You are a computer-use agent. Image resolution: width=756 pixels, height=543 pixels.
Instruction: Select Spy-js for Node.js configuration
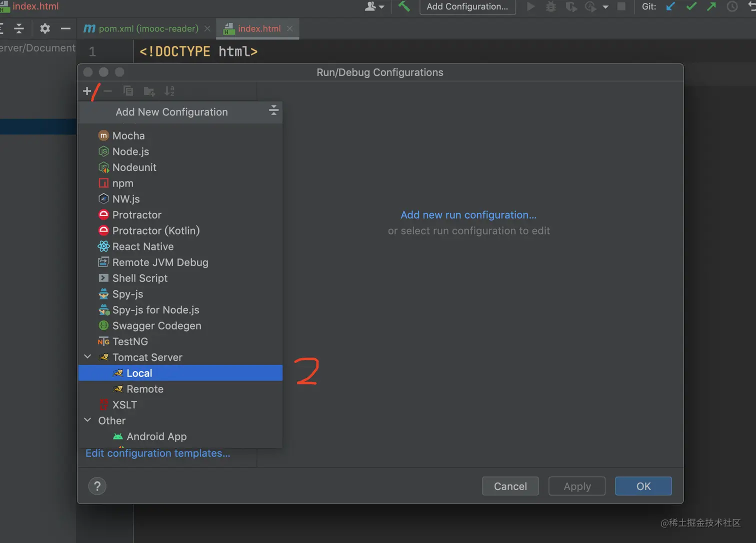180,310
